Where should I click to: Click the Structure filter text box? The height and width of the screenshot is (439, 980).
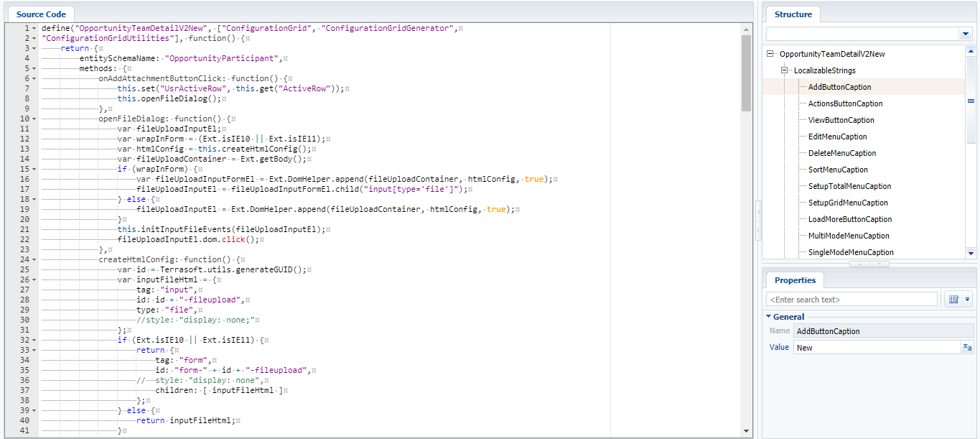point(862,34)
